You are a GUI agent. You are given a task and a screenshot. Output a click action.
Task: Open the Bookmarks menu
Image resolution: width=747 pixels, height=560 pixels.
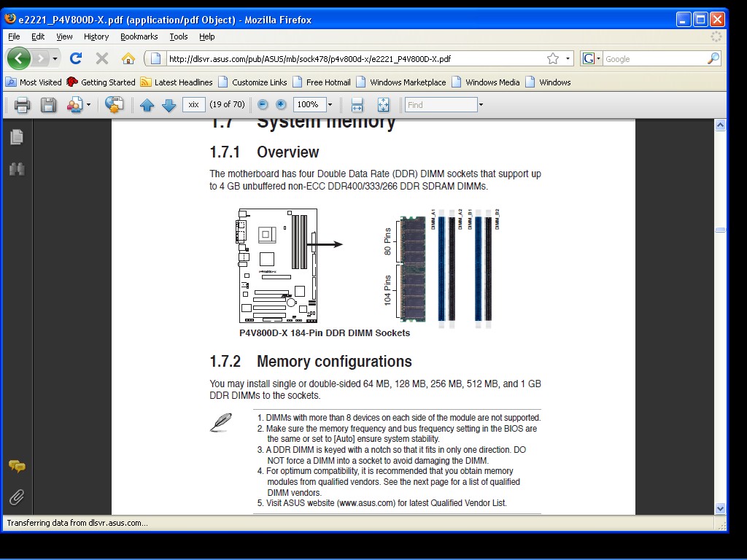[x=139, y=36]
